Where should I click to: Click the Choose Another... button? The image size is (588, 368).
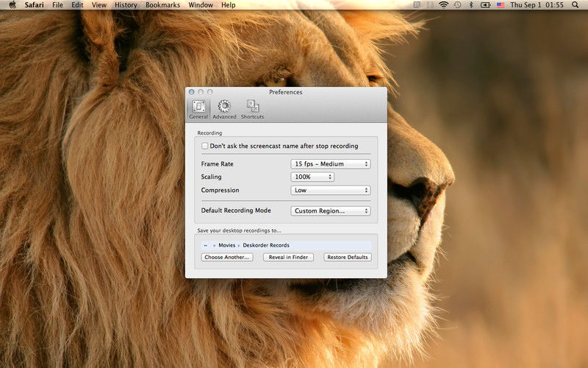pyautogui.click(x=227, y=257)
